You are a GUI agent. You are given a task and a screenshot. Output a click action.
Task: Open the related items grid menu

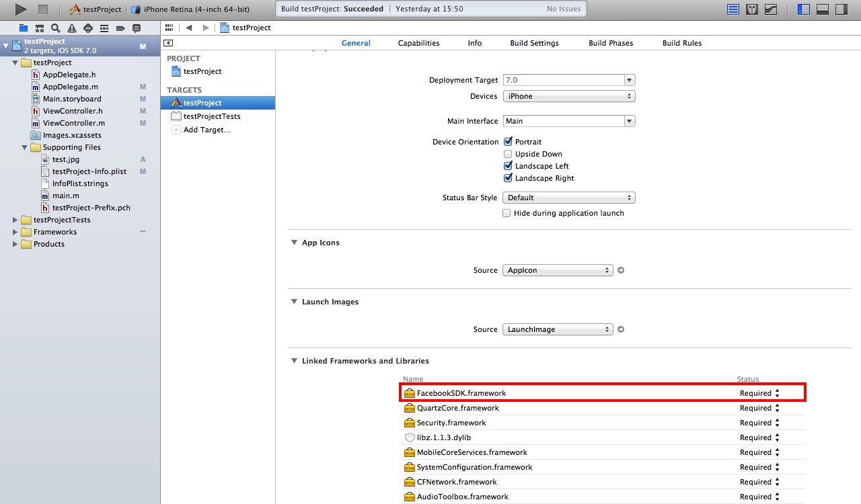click(169, 28)
